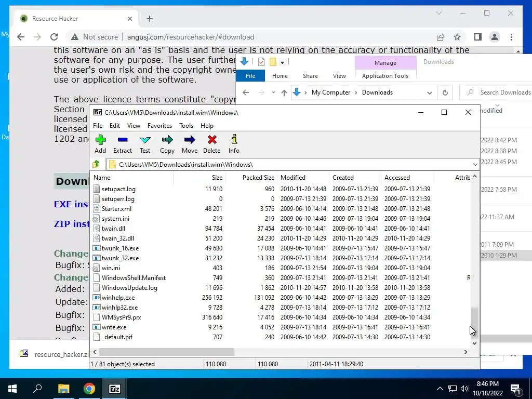Open the 7-Zip File menu

98,126
